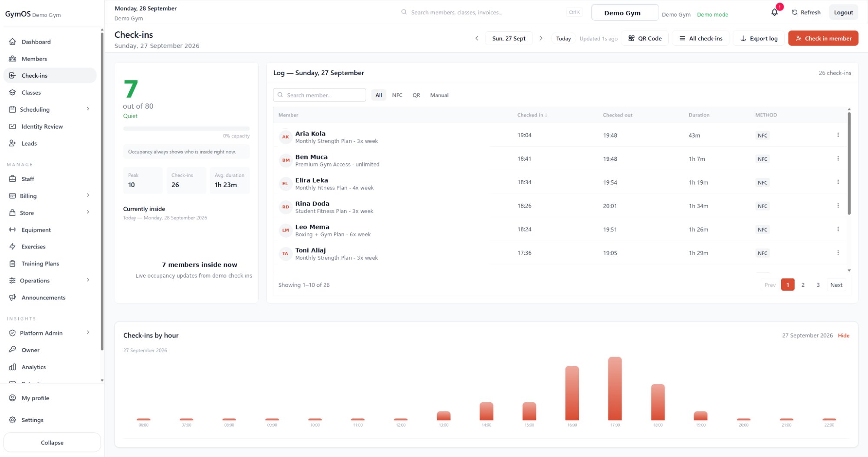Open the Demo Gym selector
Image resolution: width=868 pixels, height=457 pixels.
point(625,13)
